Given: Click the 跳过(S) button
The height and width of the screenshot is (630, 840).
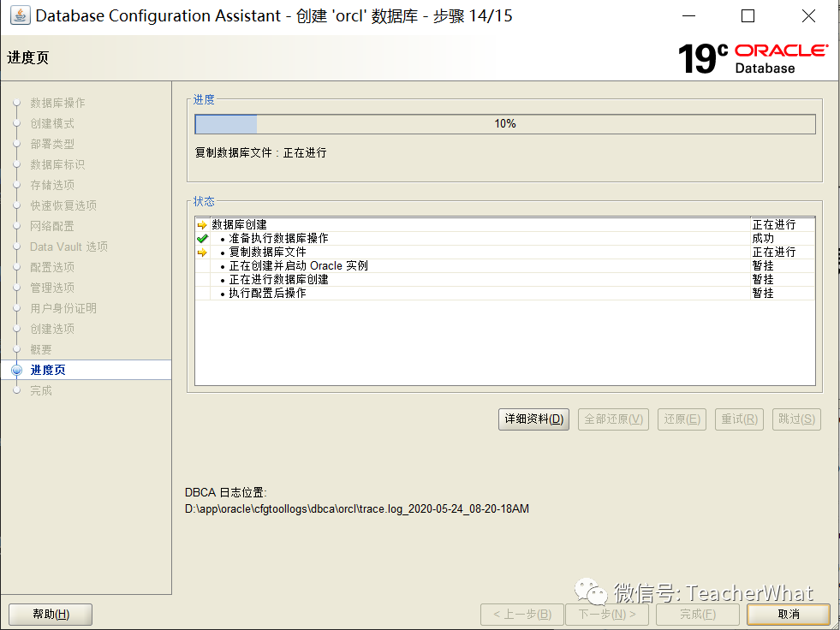Looking at the screenshot, I should pos(796,419).
